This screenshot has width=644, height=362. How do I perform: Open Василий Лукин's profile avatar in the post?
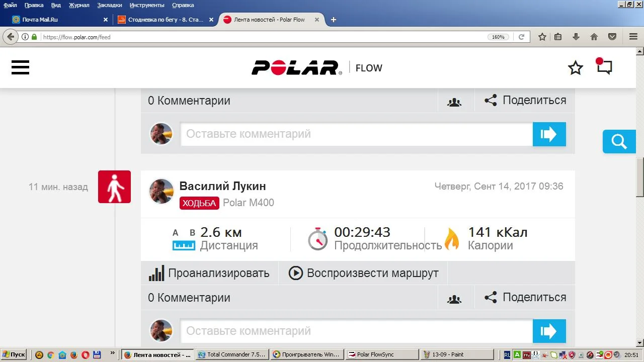pos(162,191)
